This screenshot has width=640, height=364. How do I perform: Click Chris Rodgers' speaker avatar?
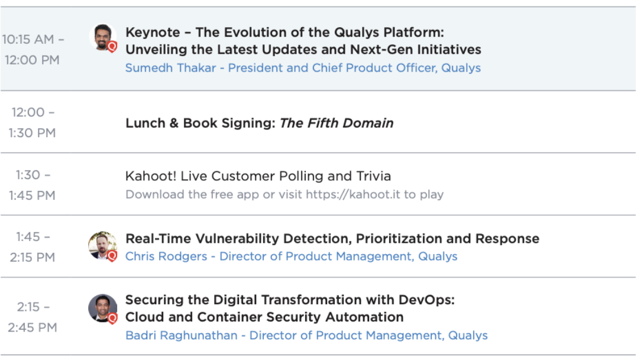pyautogui.click(x=102, y=246)
